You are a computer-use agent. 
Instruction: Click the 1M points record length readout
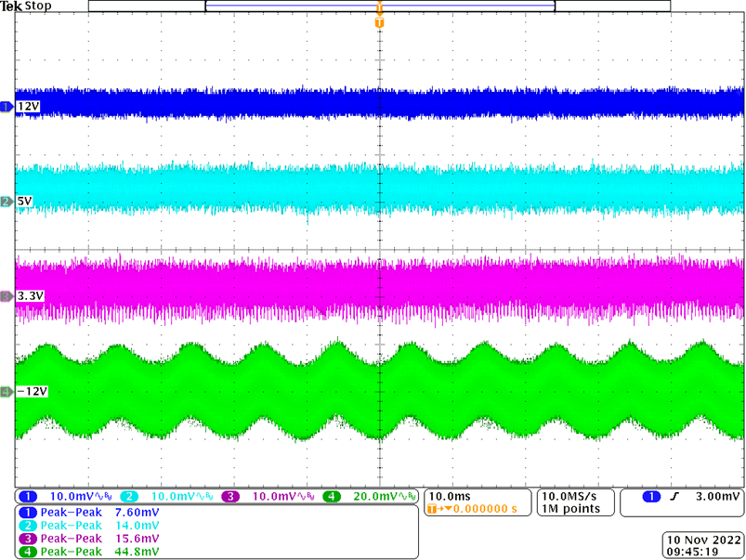pos(571,509)
